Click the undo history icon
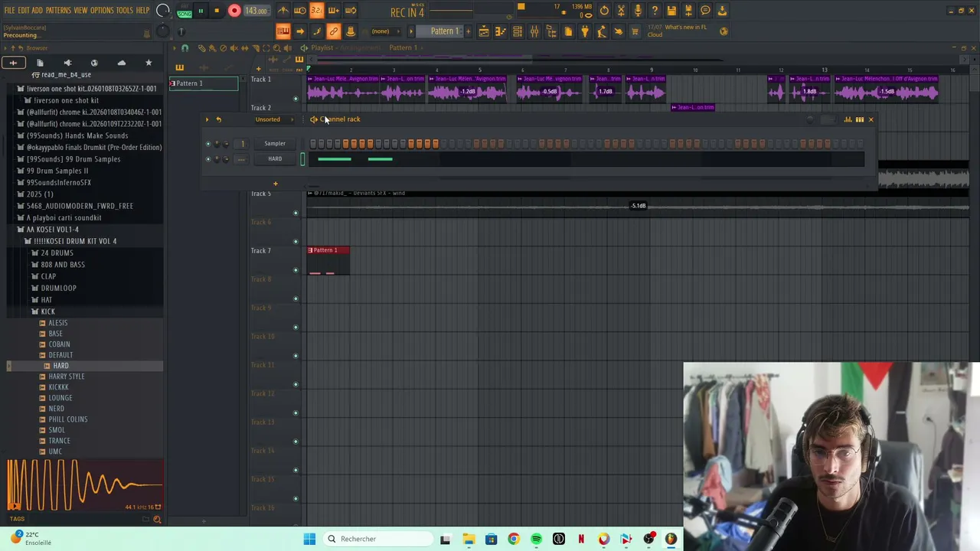The height and width of the screenshot is (551, 980). (x=604, y=11)
